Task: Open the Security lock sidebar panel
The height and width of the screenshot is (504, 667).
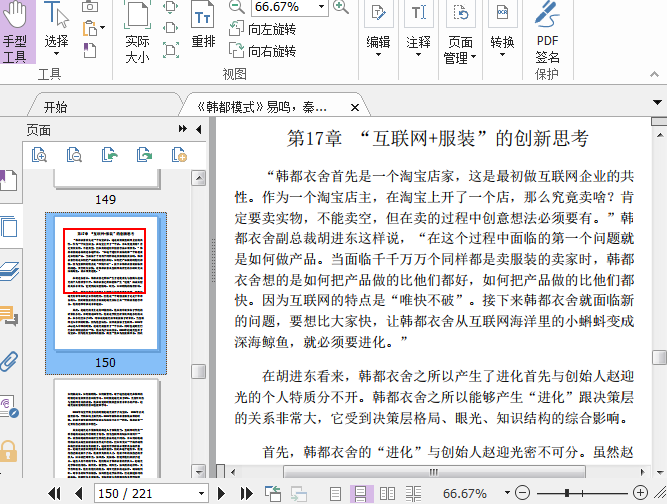Action: [x=9, y=452]
